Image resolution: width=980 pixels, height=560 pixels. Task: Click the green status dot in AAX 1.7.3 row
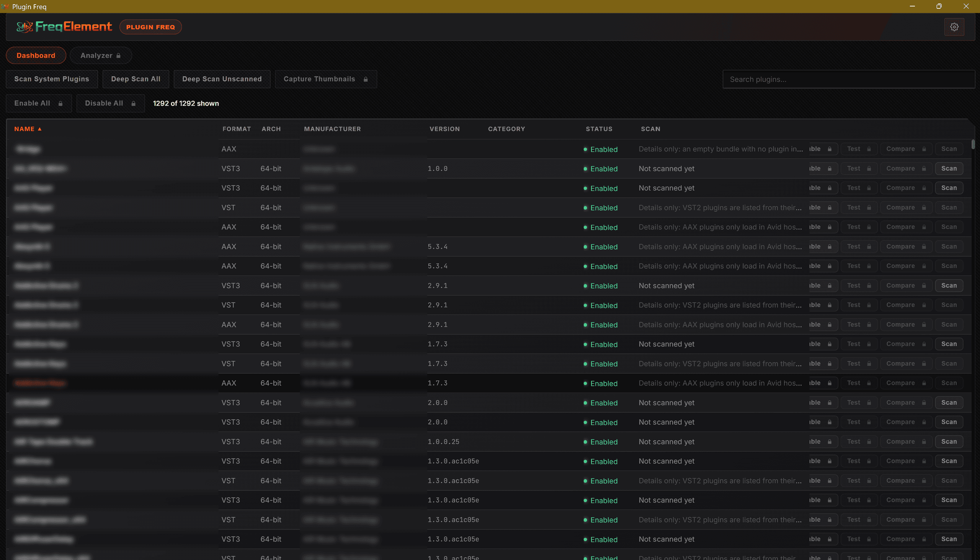585,383
